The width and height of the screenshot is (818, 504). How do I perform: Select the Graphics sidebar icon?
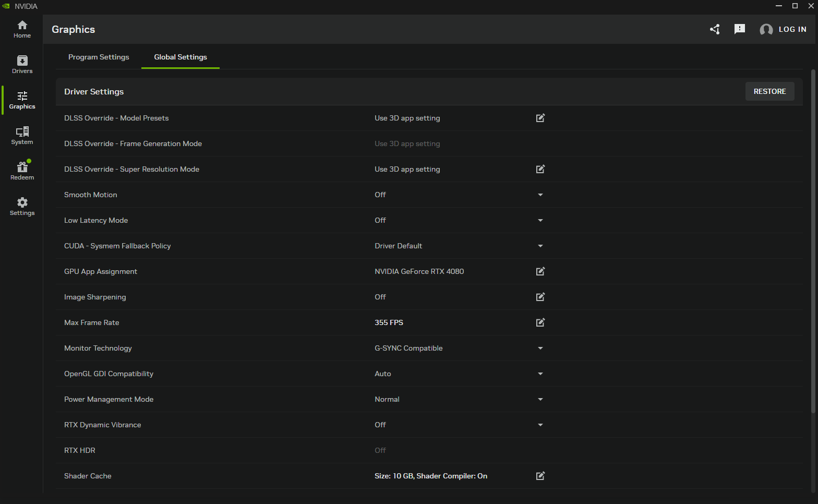tap(22, 100)
